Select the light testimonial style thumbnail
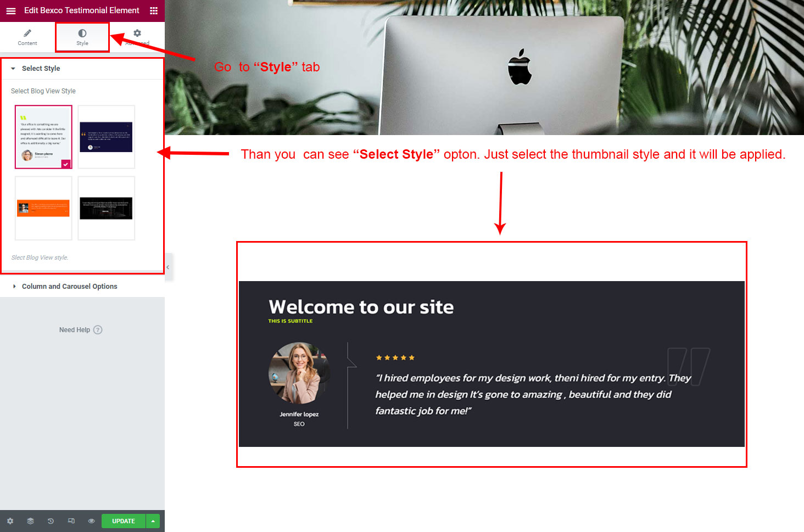This screenshot has height=532, width=804. pyautogui.click(x=43, y=137)
